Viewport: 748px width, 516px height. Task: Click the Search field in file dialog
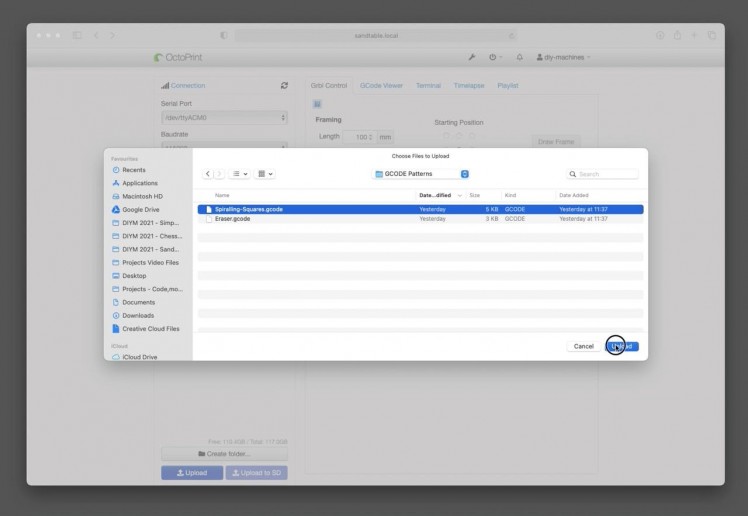click(x=605, y=174)
